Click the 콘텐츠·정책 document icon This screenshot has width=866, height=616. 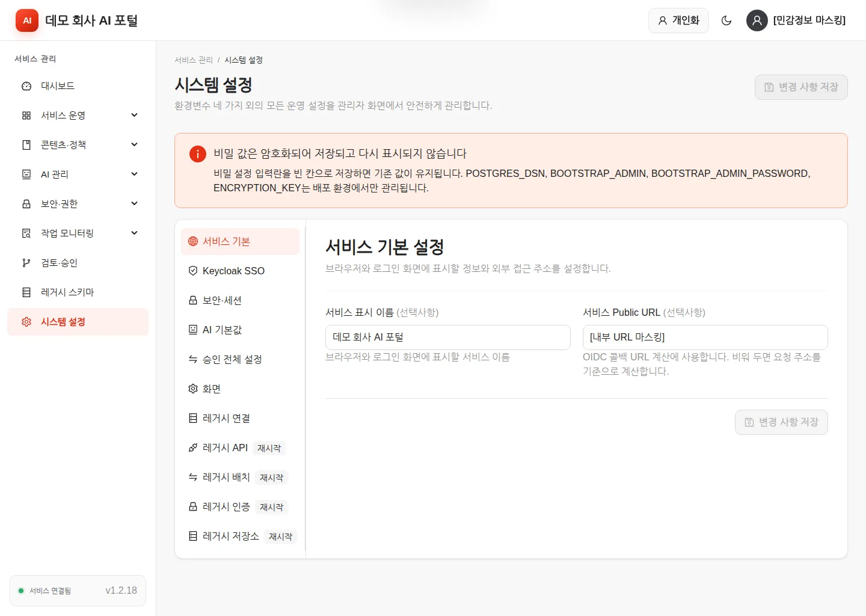pos(26,145)
